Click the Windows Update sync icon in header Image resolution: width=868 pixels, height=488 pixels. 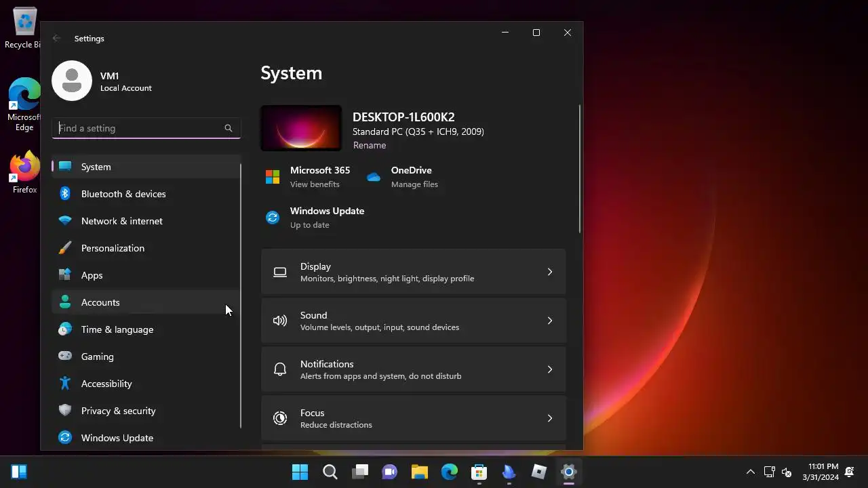click(x=273, y=218)
